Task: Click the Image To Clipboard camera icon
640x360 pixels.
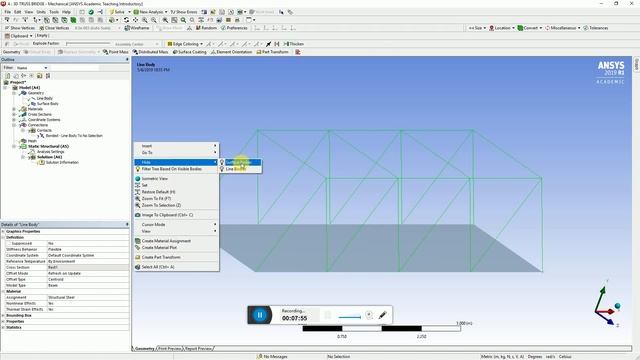Action: coord(138,215)
